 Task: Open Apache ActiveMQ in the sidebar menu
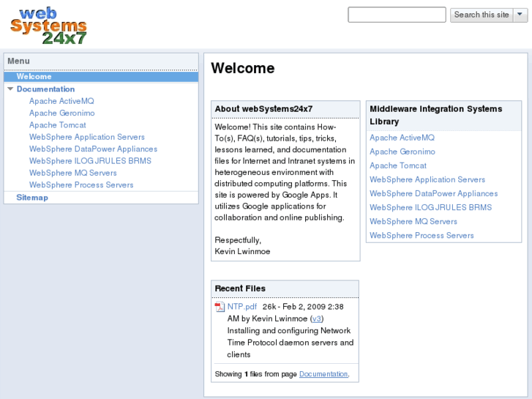tap(61, 101)
